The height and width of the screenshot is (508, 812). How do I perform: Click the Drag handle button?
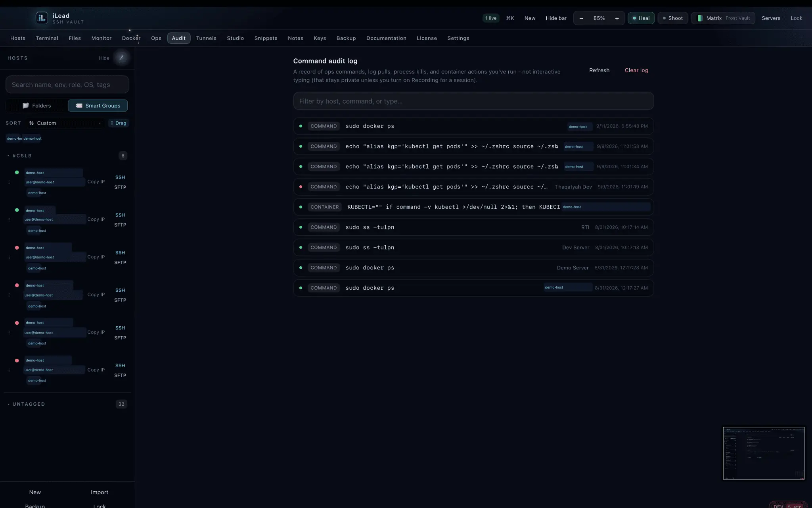[x=119, y=123]
